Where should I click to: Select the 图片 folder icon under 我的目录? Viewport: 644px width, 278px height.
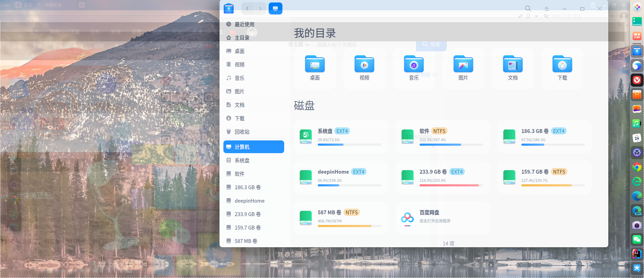tap(463, 64)
